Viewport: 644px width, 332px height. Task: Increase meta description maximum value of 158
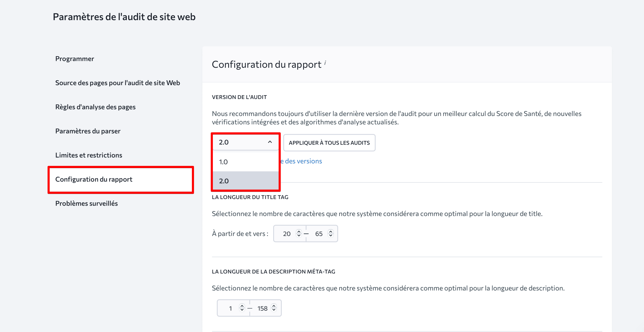(x=274, y=306)
